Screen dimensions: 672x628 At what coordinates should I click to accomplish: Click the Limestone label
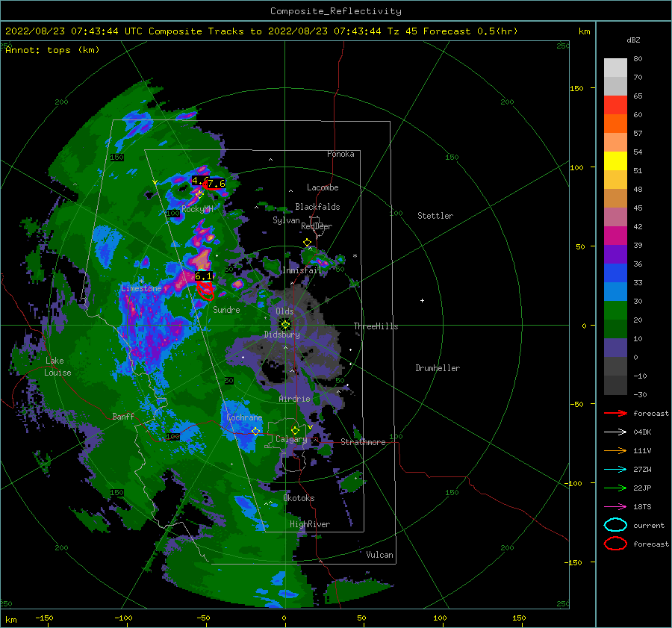pyautogui.click(x=141, y=288)
